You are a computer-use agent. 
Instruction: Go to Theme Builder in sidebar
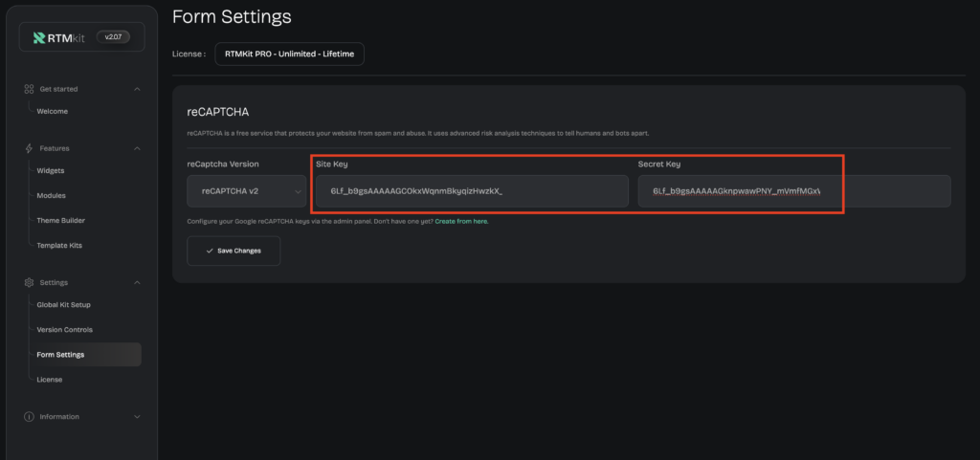[61, 220]
